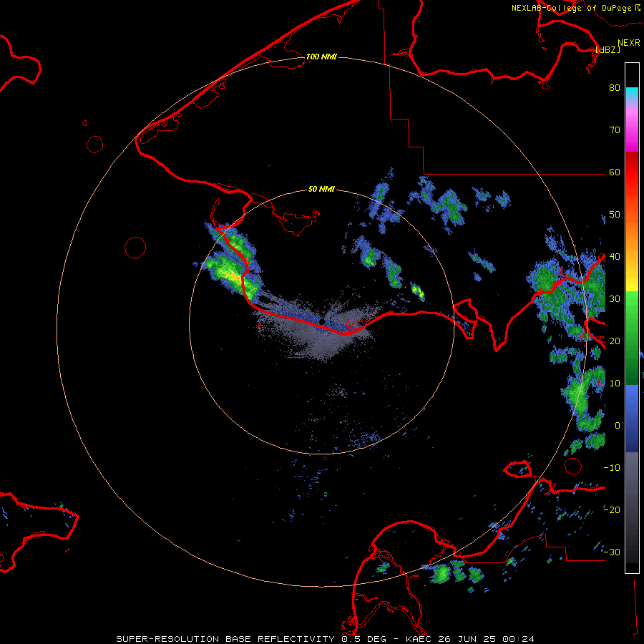Click the 30 value on the dBZ scale
Viewport: 644px width, 644px height.
pyautogui.click(x=615, y=299)
